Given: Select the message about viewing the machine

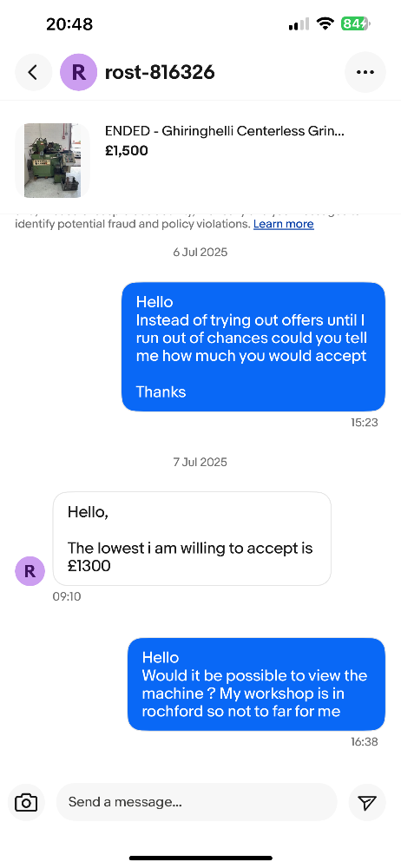Looking at the screenshot, I should [x=256, y=684].
